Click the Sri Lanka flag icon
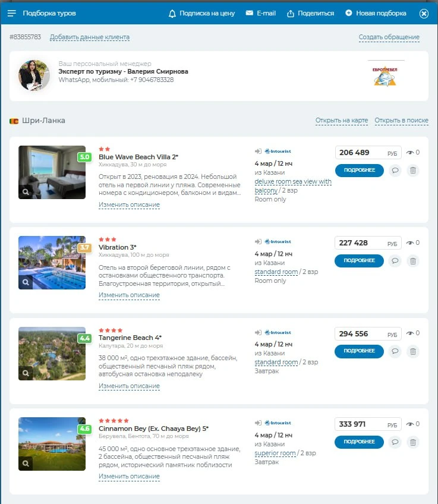Image resolution: width=438 pixels, height=504 pixels. coord(14,121)
